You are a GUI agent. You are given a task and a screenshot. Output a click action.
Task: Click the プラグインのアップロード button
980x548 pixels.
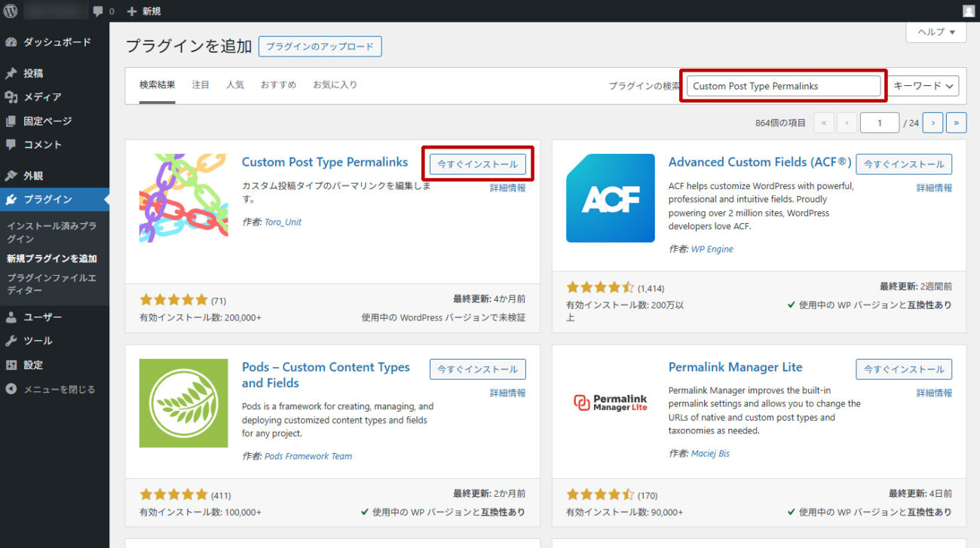(x=320, y=46)
